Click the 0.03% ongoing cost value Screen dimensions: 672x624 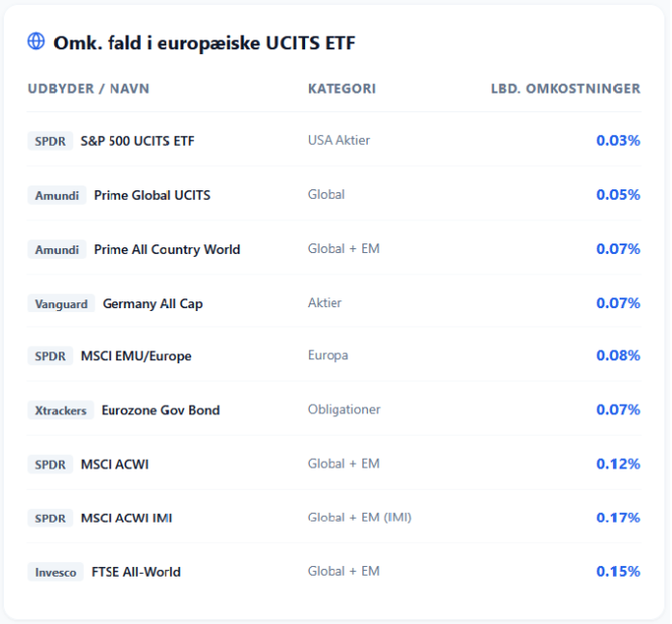[618, 140]
